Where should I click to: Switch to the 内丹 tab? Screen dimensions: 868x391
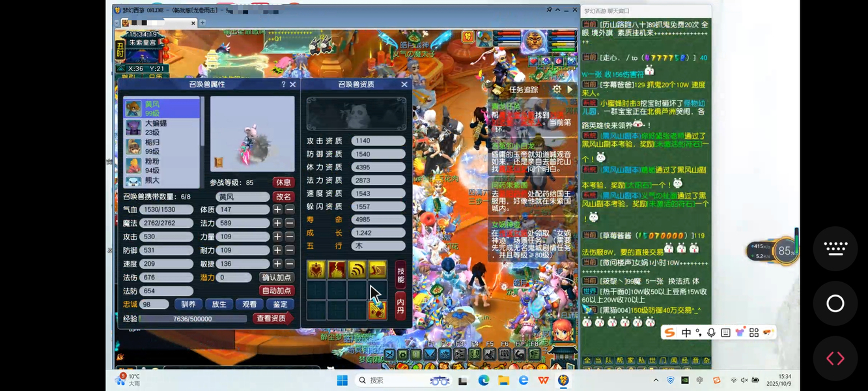(x=401, y=304)
